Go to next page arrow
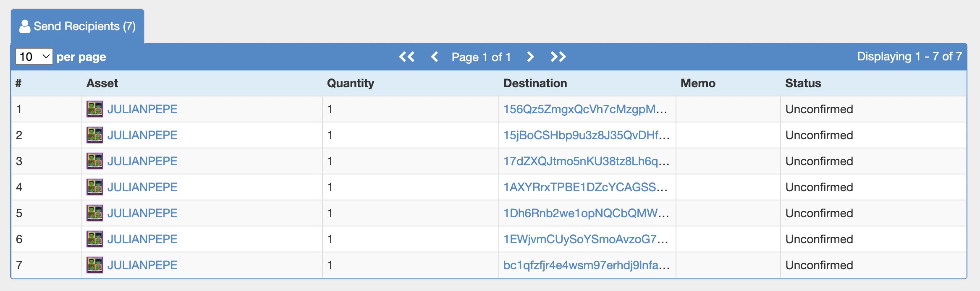Screen dimensions: 980x291 coord(530,57)
